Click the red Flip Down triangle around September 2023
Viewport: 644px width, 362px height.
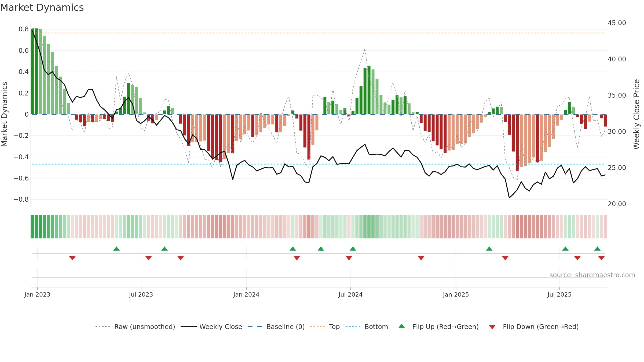tap(181, 258)
